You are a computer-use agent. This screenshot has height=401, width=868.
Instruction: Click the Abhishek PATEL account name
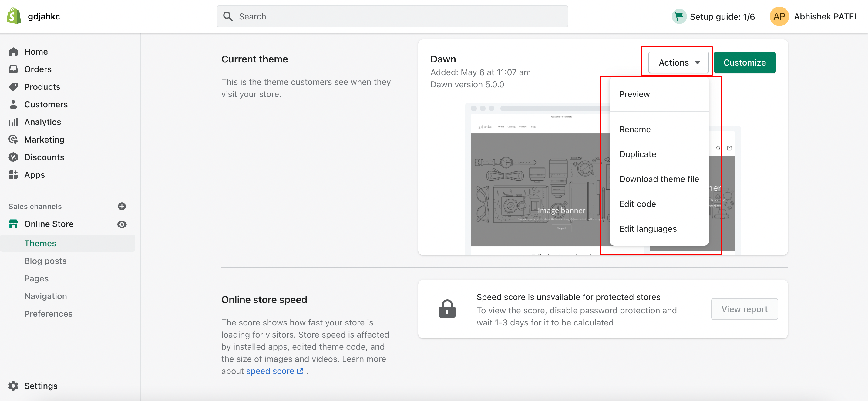coord(826,16)
